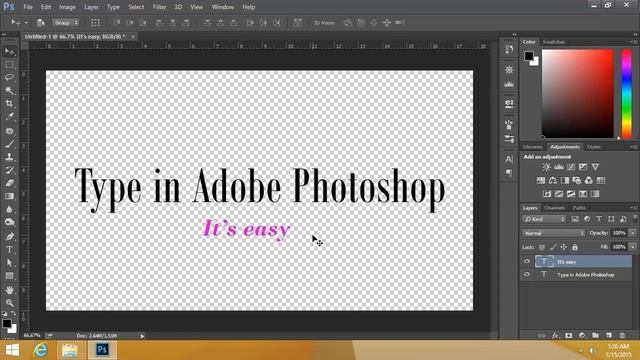Toggle filter for type layers
Screen dimensions: 640x360
point(599,219)
